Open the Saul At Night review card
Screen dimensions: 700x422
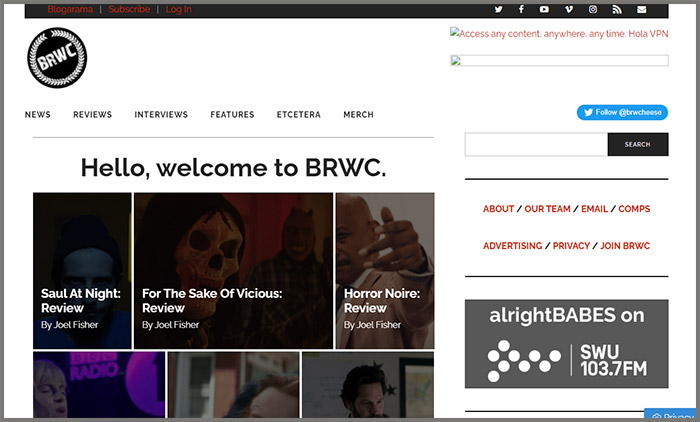pyautogui.click(x=82, y=271)
